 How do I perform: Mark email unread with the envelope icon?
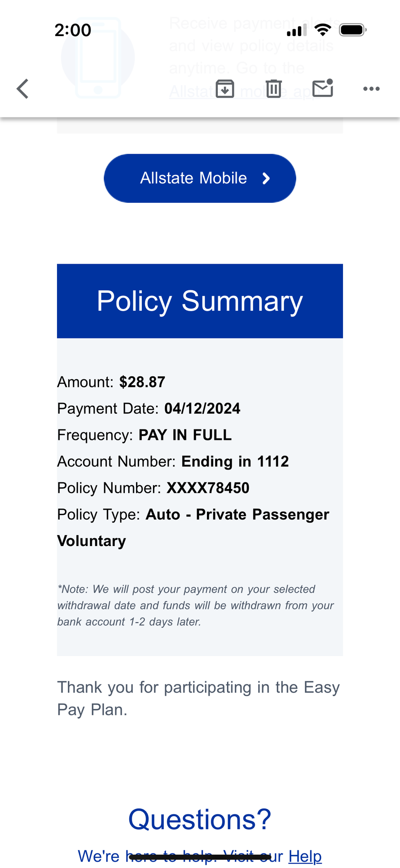point(323,88)
